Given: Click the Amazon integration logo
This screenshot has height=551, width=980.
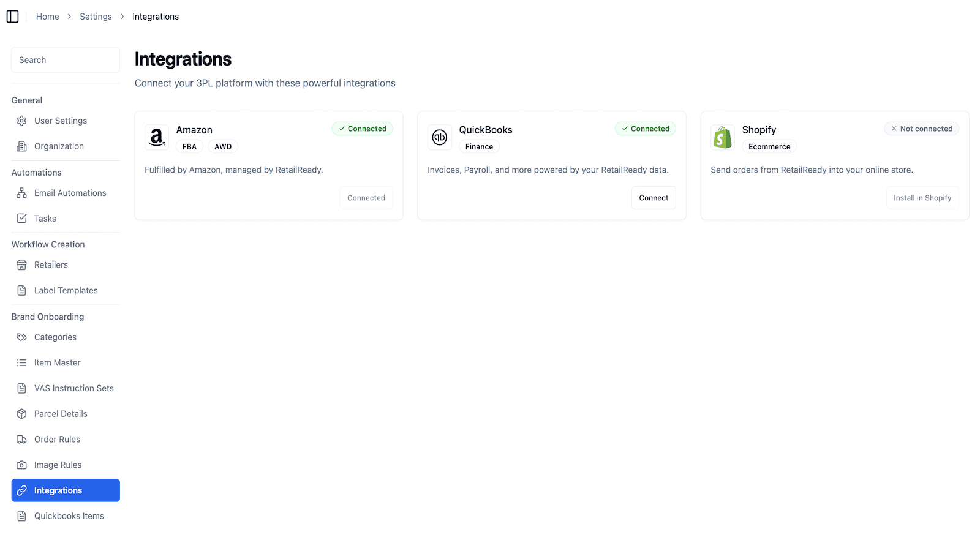Looking at the screenshot, I should (x=156, y=137).
